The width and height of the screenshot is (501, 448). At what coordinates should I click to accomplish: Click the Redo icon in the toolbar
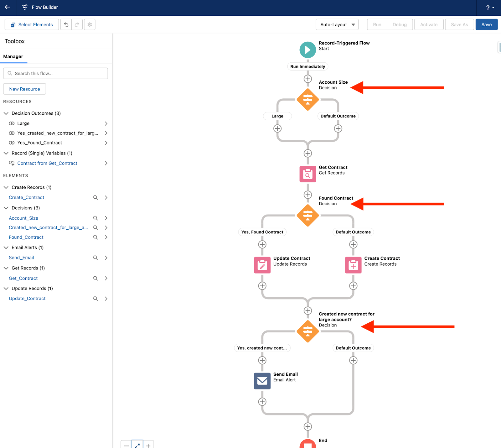click(77, 24)
